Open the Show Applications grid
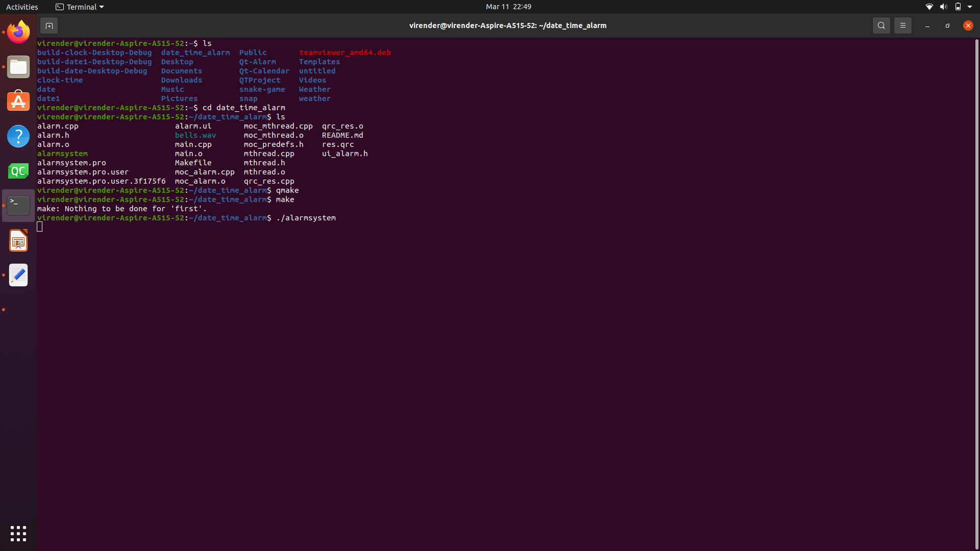The width and height of the screenshot is (980, 551). pos(18,533)
